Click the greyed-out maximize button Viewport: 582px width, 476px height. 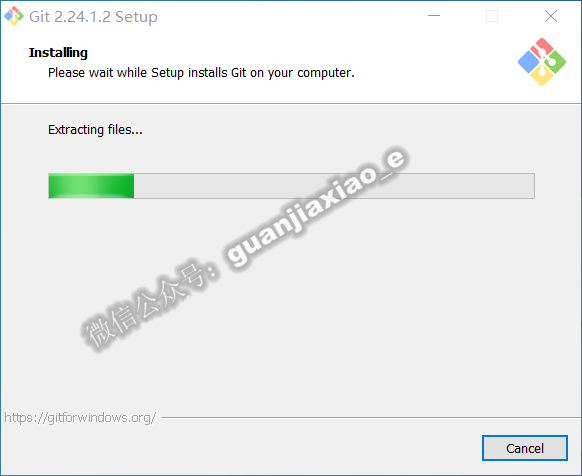[x=492, y=16]
